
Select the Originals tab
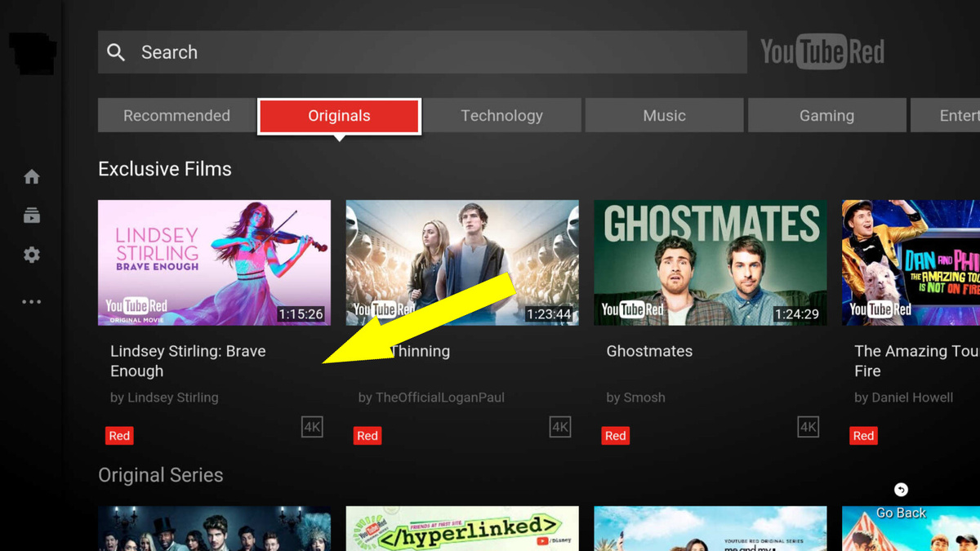click(340, 116)
